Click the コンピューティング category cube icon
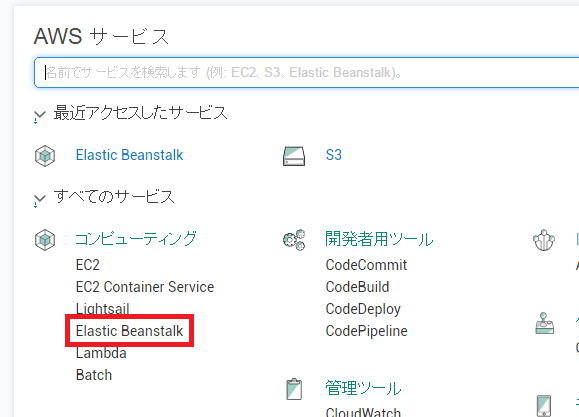The image size is (579, 417). (45, 240)
